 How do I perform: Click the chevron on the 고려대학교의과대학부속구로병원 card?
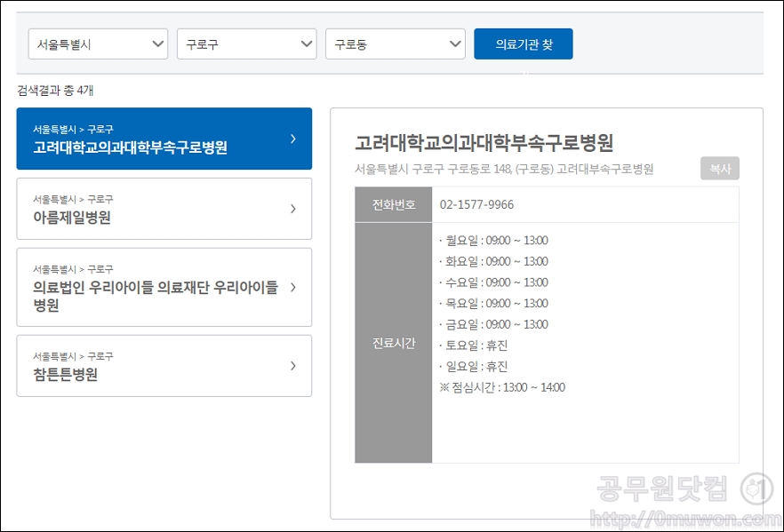click(293, 139)
